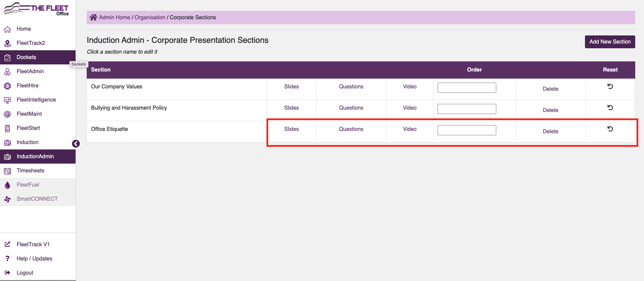Screen dimensions: 644x281
Task: Delete the Office Etiquette section
Action: pyautogui.click(x=551, y=131)
